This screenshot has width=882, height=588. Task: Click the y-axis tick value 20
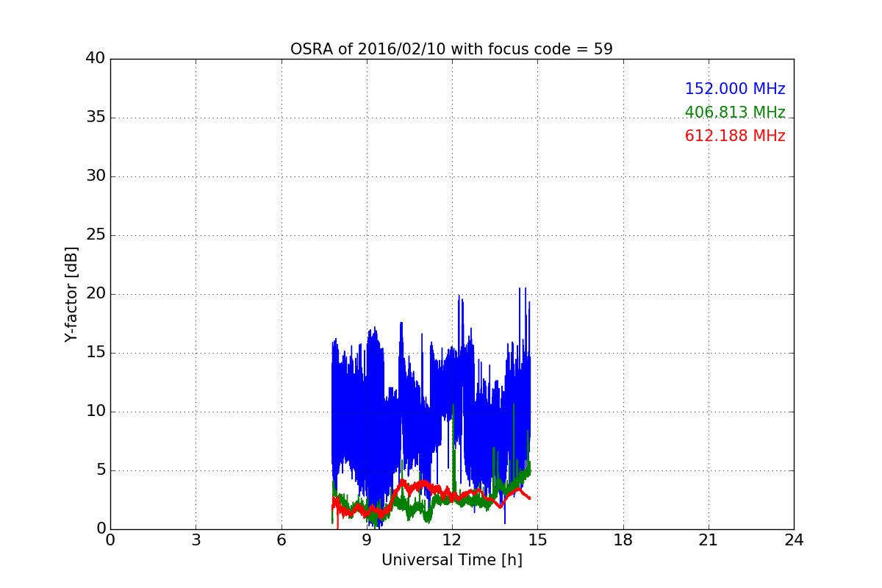(x=96, y=294)
